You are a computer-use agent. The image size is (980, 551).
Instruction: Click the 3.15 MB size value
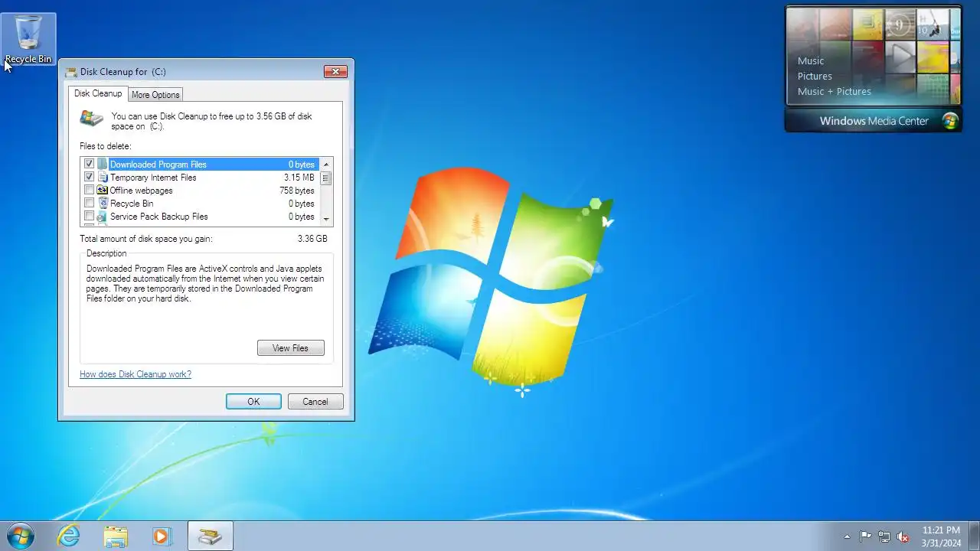pyautogui.click(x=299, y=178)
